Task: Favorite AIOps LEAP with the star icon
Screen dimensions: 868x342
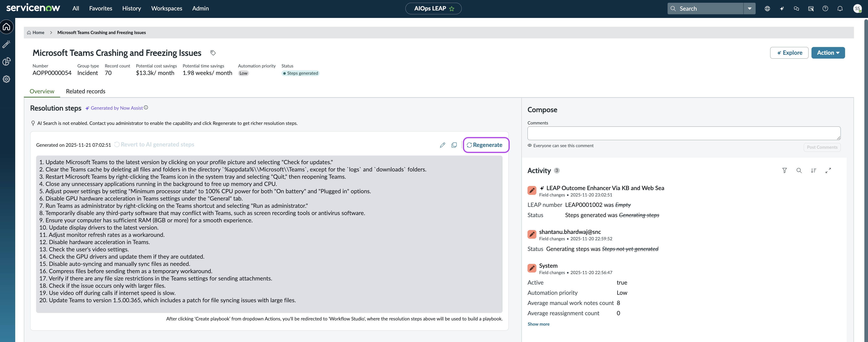Action: click(x=452, y=9)
